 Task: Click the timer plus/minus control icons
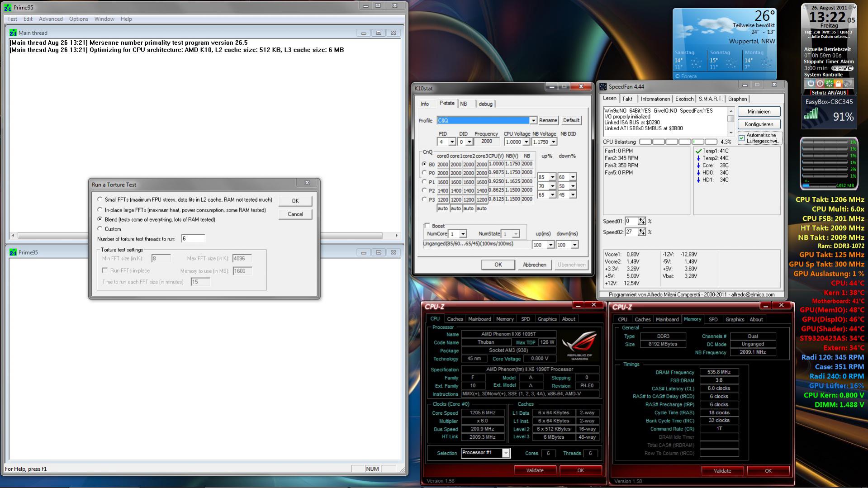[x=842, y=68]
